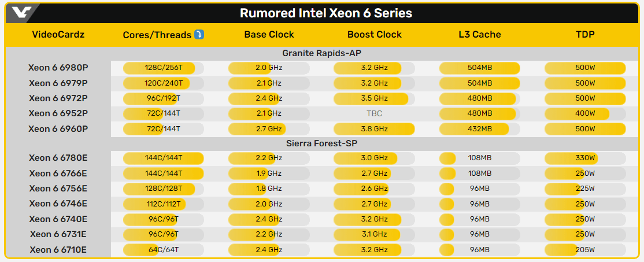Click the TBC boost clock cell
This screenshot has width=644, height=262.
point(374,113)
